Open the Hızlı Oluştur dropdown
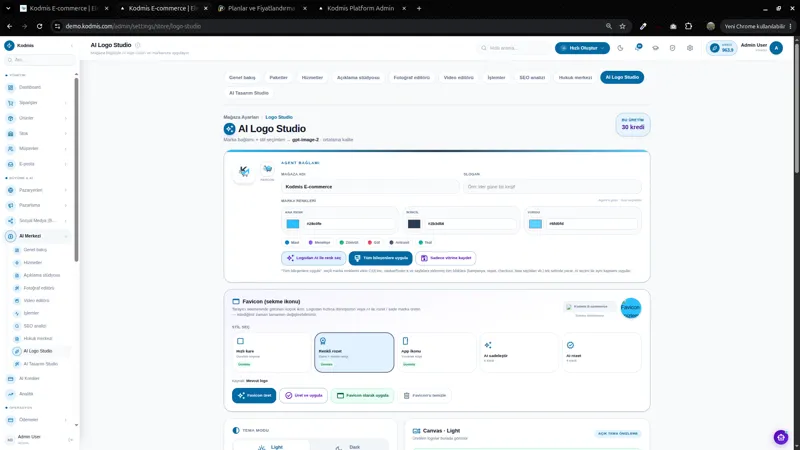 [x=582, y=48]
